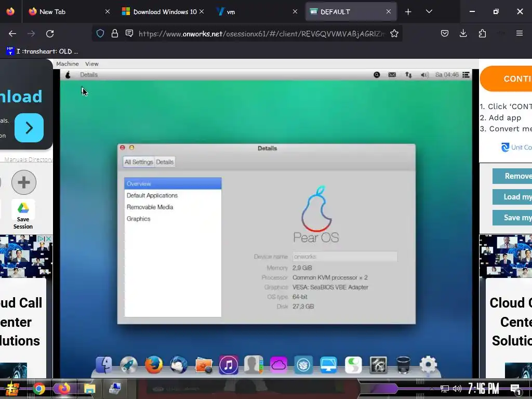The height and width of the screenshot is (399, 532).
Task: Open the View menu
Action: [91, 64]
